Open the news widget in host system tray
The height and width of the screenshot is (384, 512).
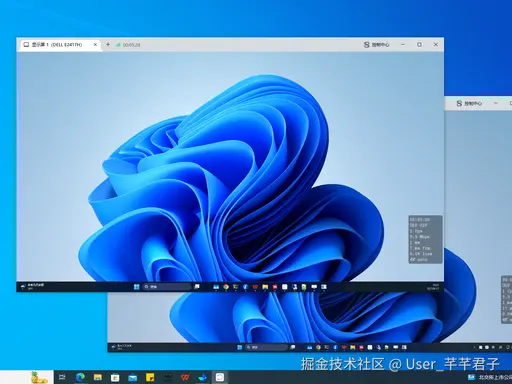pyautogui.click(x=489, y=377)
